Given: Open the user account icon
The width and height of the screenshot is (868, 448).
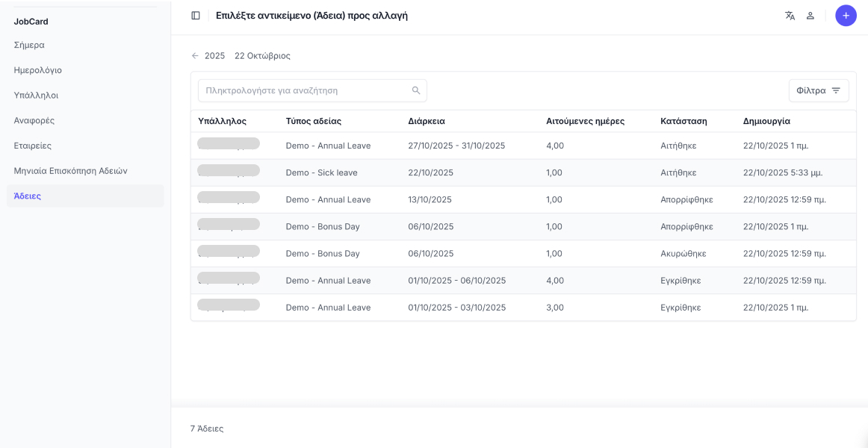Looking at the screenshot, I should coord(810,16).
